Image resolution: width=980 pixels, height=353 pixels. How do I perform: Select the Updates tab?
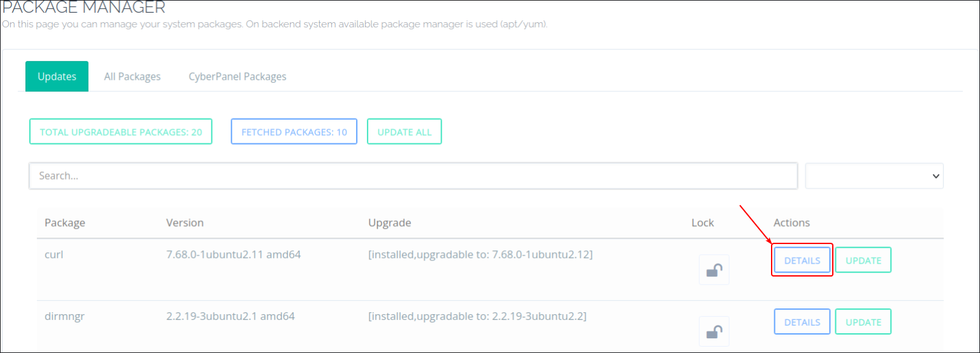(x=57, y=76)
